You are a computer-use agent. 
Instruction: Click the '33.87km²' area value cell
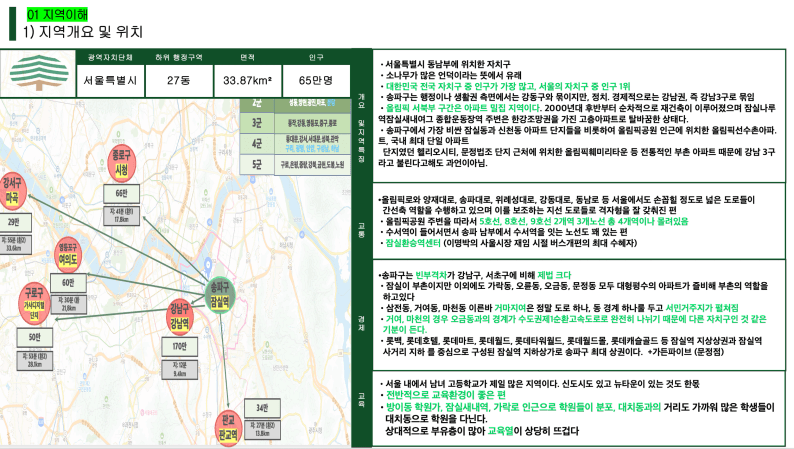[247, 80]
